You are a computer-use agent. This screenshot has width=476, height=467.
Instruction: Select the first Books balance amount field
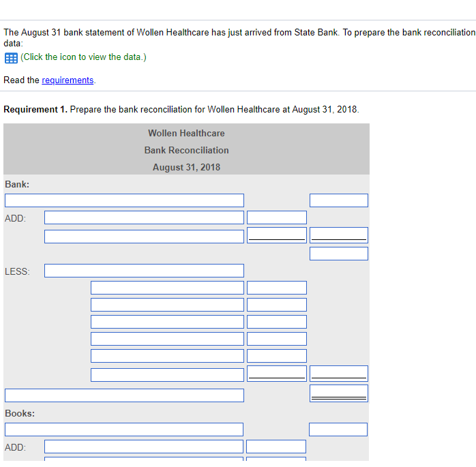pos(338,430)
